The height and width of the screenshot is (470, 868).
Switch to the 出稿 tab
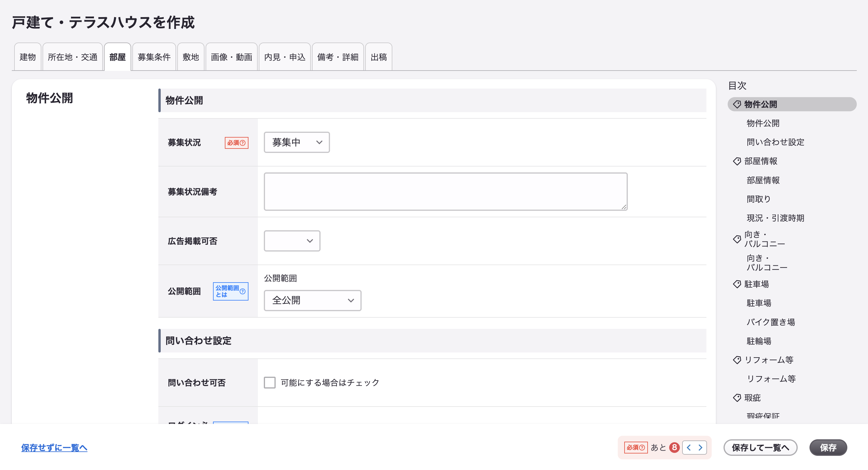click(378, 57)
